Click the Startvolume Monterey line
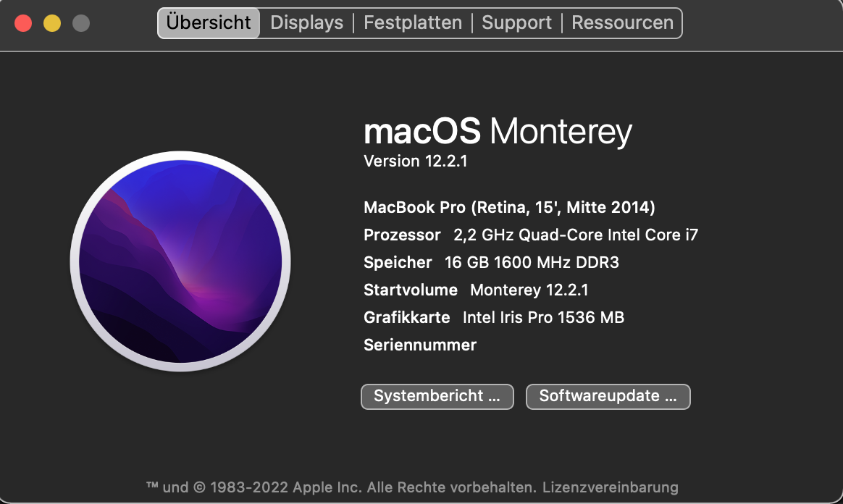Viewport: 843px width, 504px height. 476,290
